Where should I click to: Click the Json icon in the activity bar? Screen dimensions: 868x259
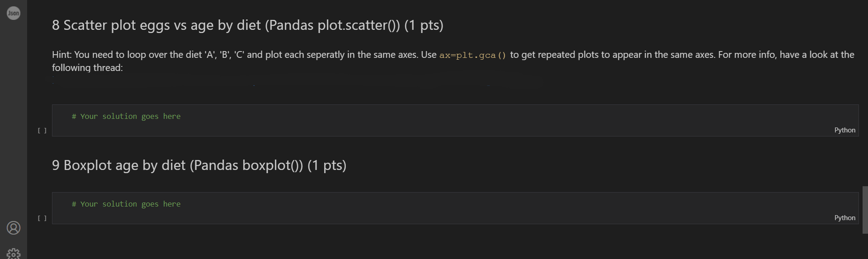coord(14,13)
